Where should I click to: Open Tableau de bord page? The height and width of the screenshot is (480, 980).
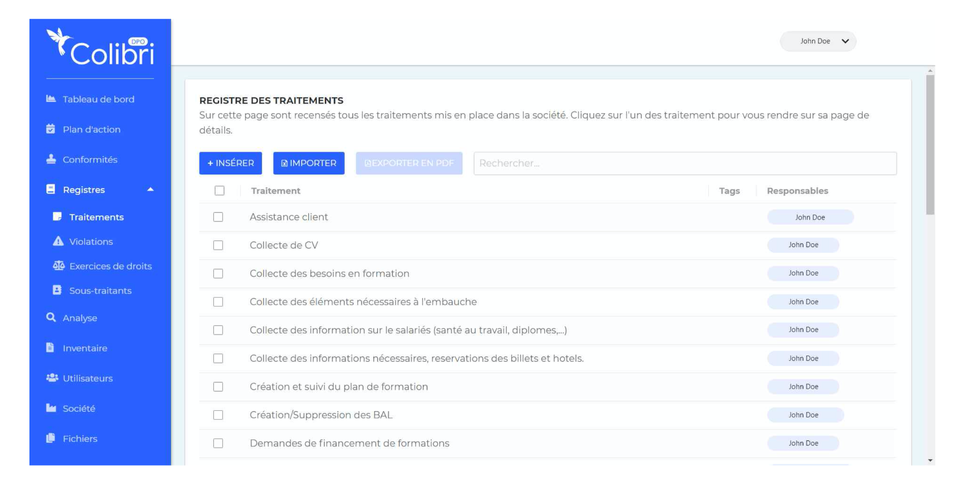click(x=99, y=99)
